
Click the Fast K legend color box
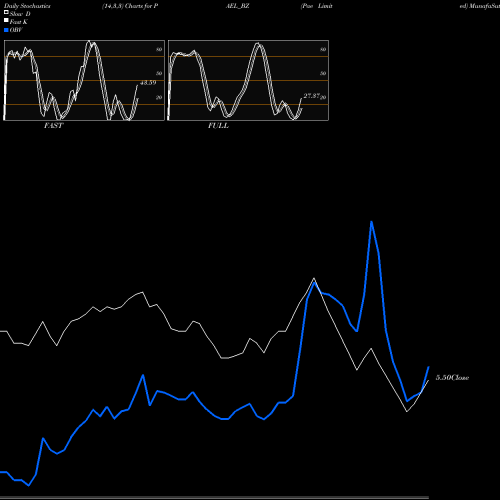tap(6, 20)
